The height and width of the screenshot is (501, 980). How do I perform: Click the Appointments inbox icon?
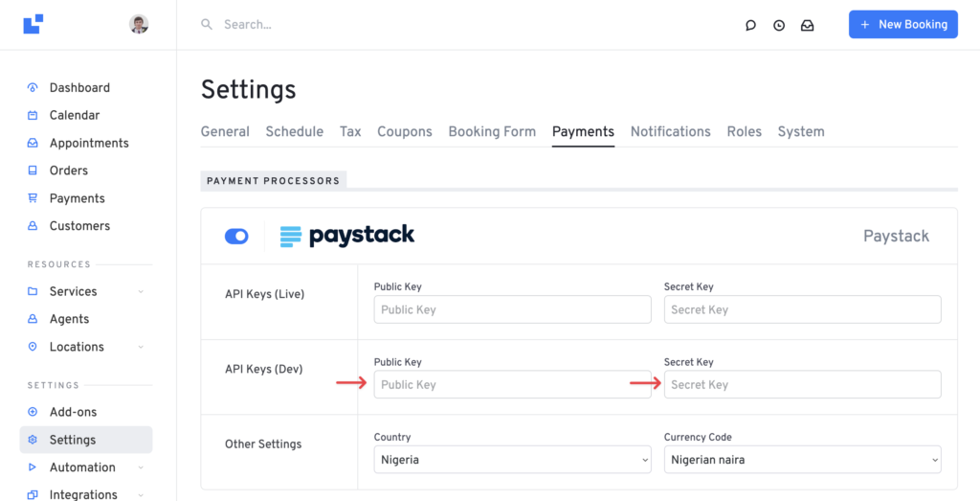(x=33, y=144)
